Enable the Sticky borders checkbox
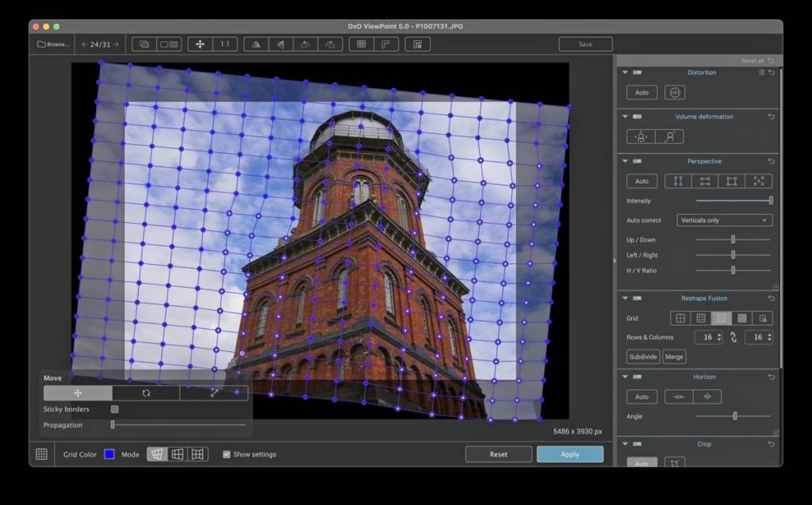 [x=115, y=409]
